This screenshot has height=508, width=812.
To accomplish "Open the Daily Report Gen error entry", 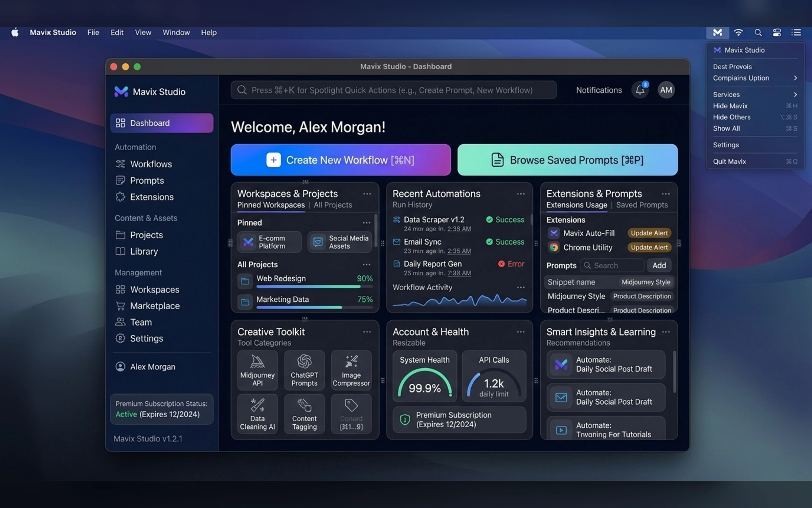I will [x=459, y=268].
